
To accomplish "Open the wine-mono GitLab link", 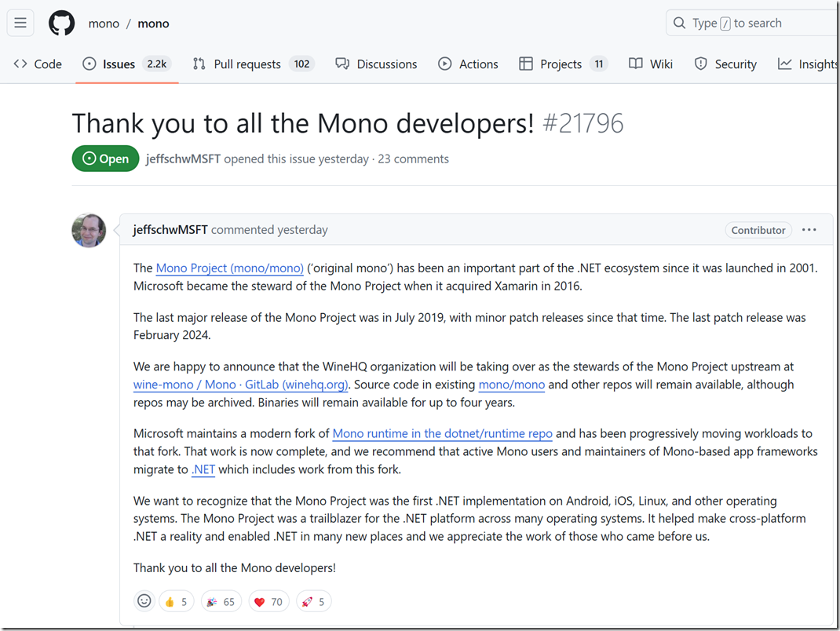I will pos(240,385).
